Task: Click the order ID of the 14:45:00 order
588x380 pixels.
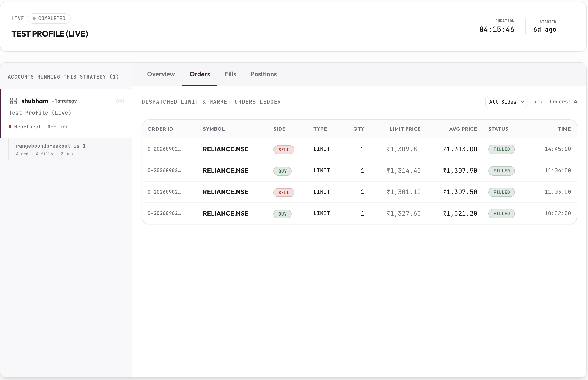Action: point(164,149)
